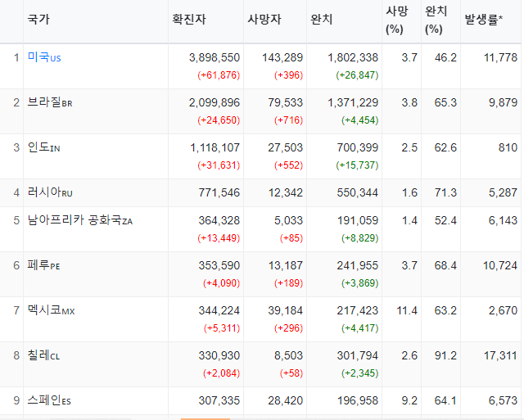The width and height of the screenshot is (524, 420).
Task: Click the daily increase (+13,449)
Action: coord(219,238)
